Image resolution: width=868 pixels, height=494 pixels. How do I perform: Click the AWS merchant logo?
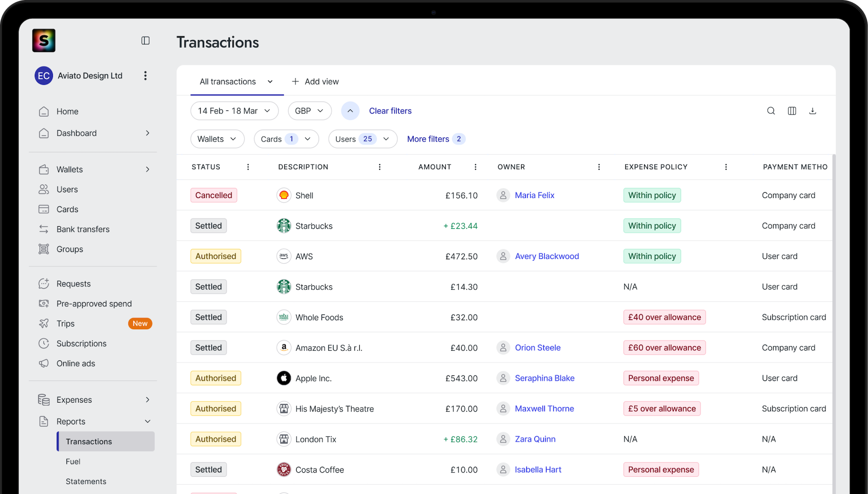283,256
